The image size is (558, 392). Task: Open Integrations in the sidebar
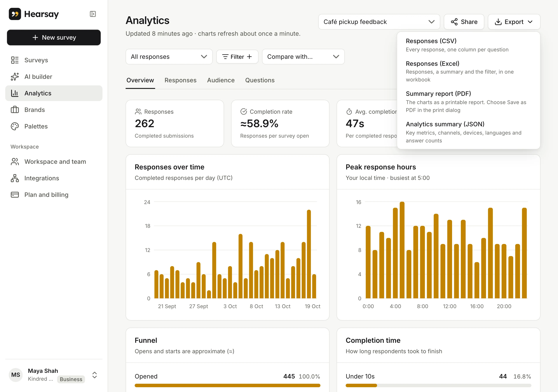54,178
